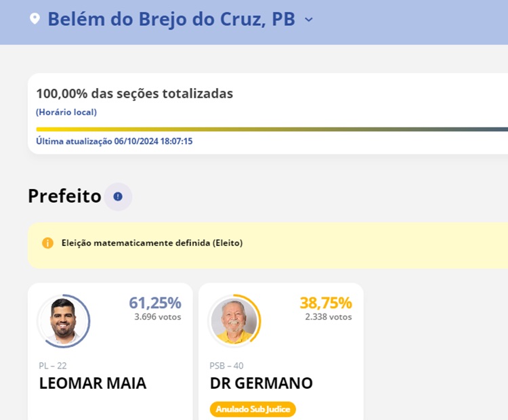
Task: Click the 100,00% das seções totalizadas text
Action: (x=134, y=93)
